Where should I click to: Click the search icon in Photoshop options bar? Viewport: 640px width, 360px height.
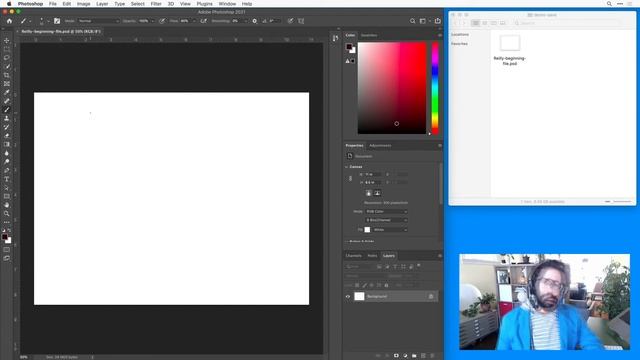point(412,21)
